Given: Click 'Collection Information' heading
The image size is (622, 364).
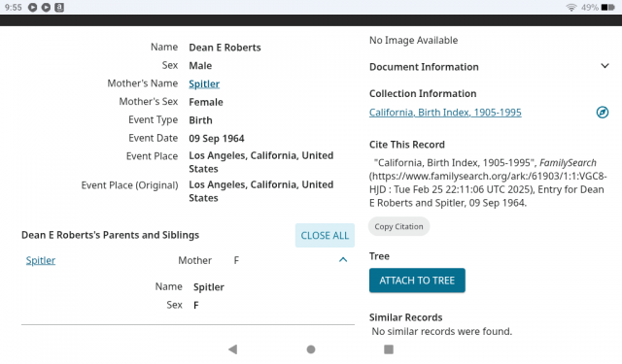Looking at the screenshot, I should coord(423,93).
